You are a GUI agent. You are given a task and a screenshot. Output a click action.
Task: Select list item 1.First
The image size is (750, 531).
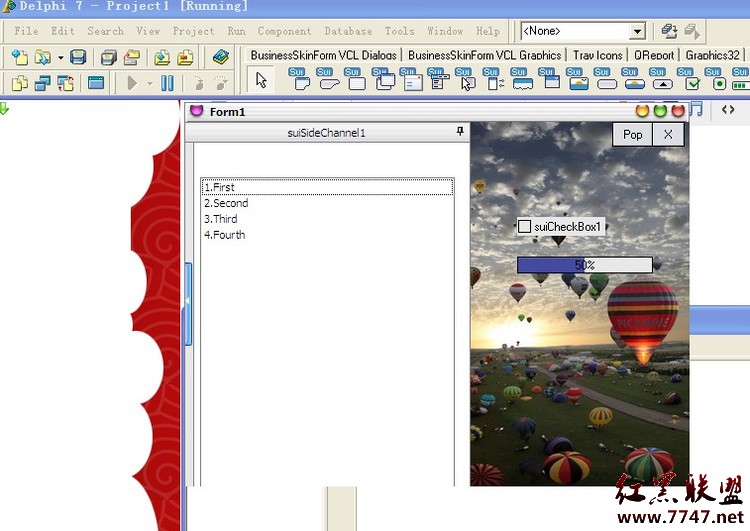(x=328, y=187)
